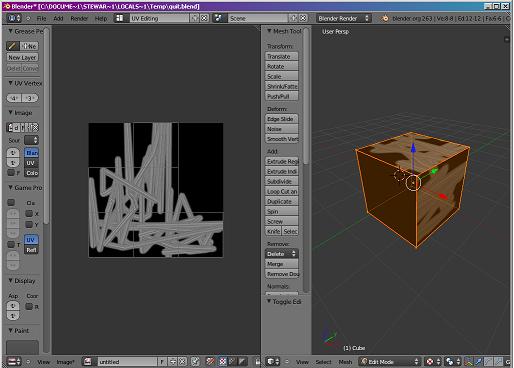Open the image editor type selector
This screenshot has width=514, height=368.
pos(14,361)
